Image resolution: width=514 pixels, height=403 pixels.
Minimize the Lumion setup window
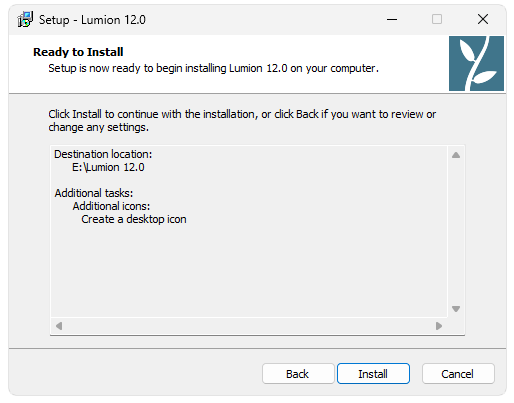[x=392, y=19]
